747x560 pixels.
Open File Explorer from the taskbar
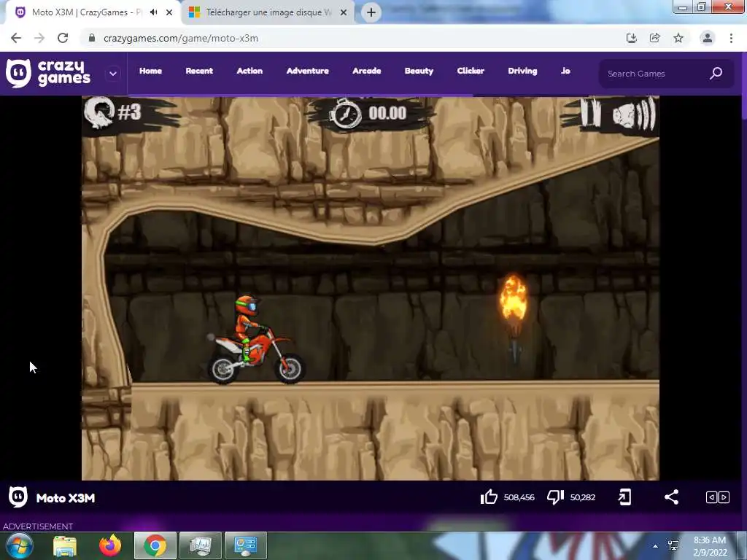(65, 545)
